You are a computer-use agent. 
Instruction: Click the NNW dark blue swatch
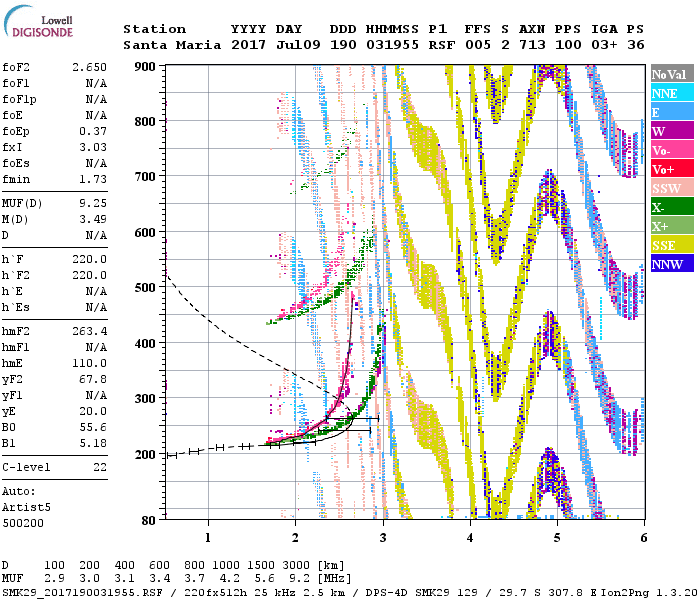672,263
